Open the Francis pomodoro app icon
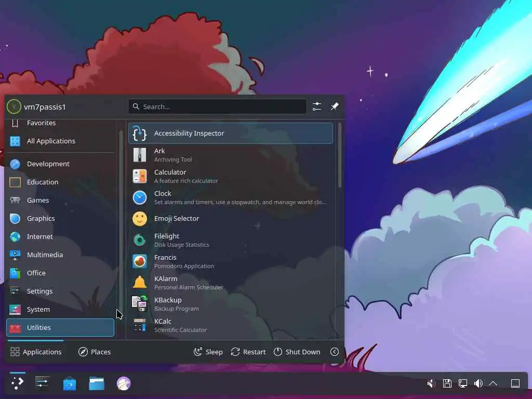The image size is (532, 399). coord(139,262)
